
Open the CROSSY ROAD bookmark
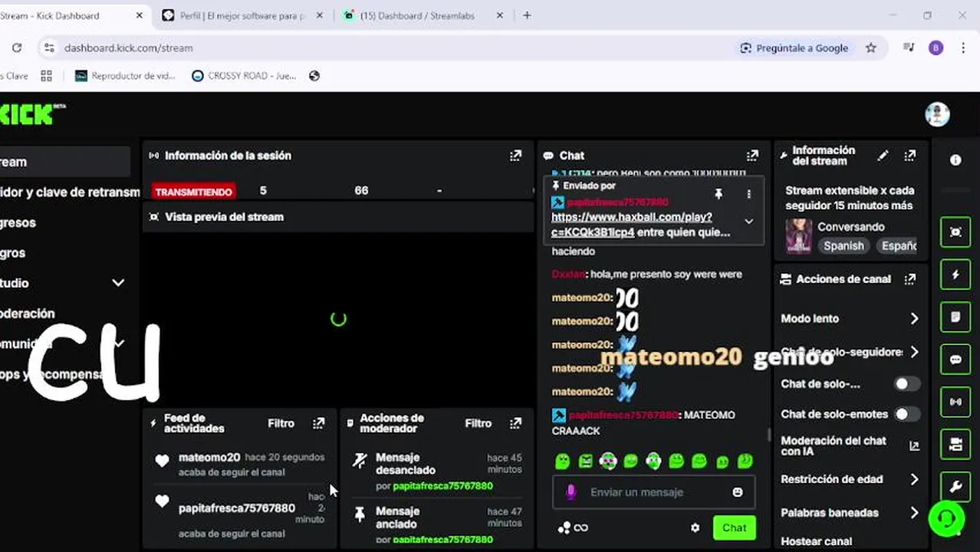(x=243, y=76)
